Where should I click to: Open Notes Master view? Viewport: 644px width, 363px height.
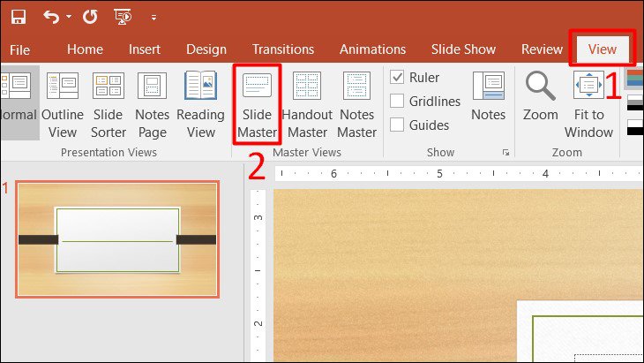pyautogui.click(x=357, y=104)
